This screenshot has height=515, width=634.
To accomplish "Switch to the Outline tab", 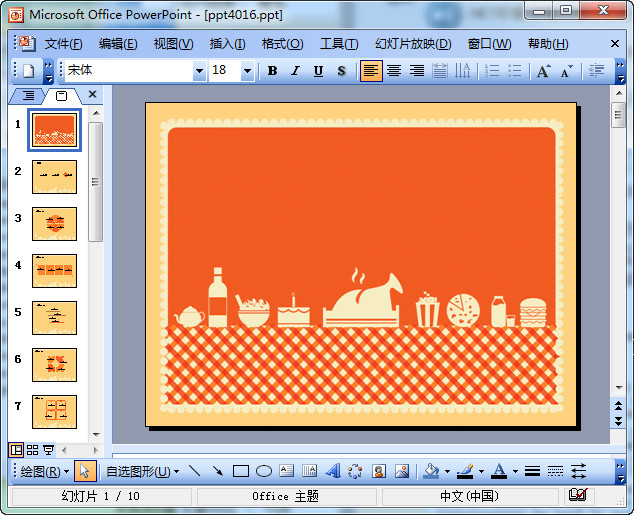I will [x=27, y=96].
